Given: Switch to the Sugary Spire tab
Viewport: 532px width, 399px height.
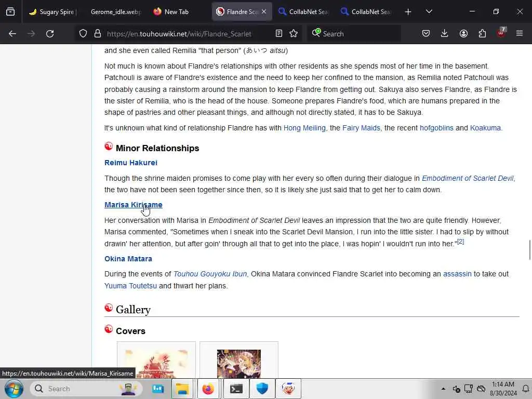Looking at the screenshot, I should tap(52, 12).
